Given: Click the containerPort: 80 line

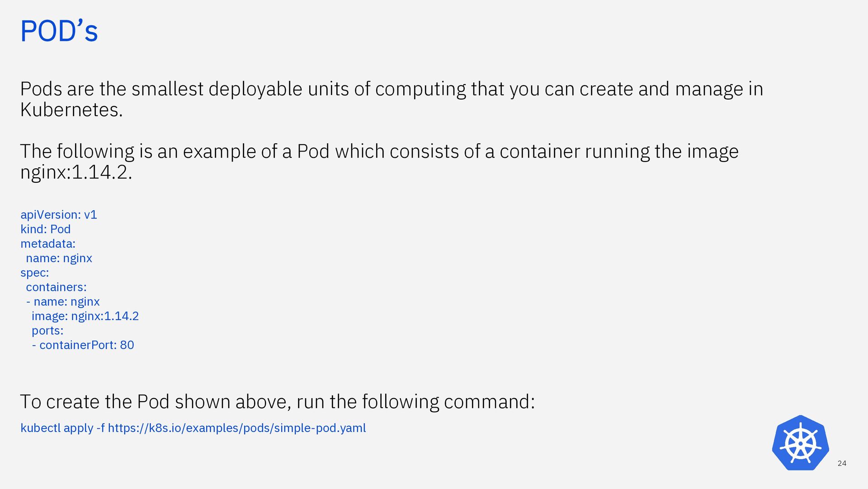Looking at the screenshot, I should 83,345.
